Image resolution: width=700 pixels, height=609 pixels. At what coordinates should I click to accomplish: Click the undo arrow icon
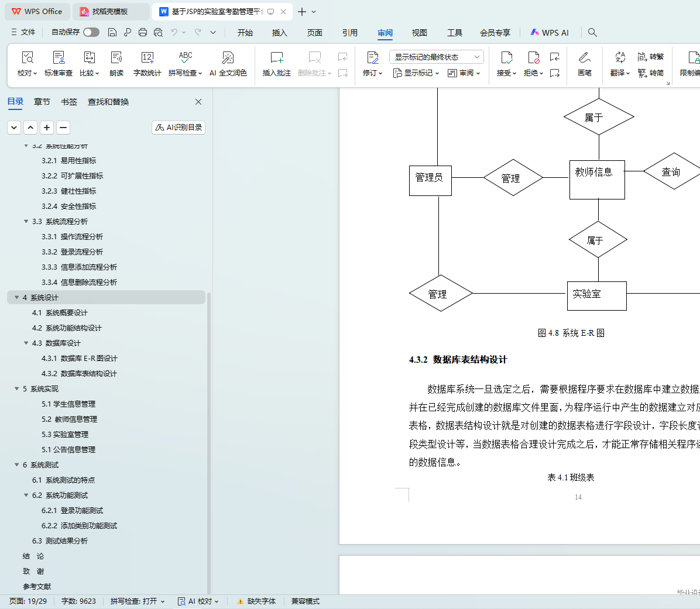(x=174, y=32)
